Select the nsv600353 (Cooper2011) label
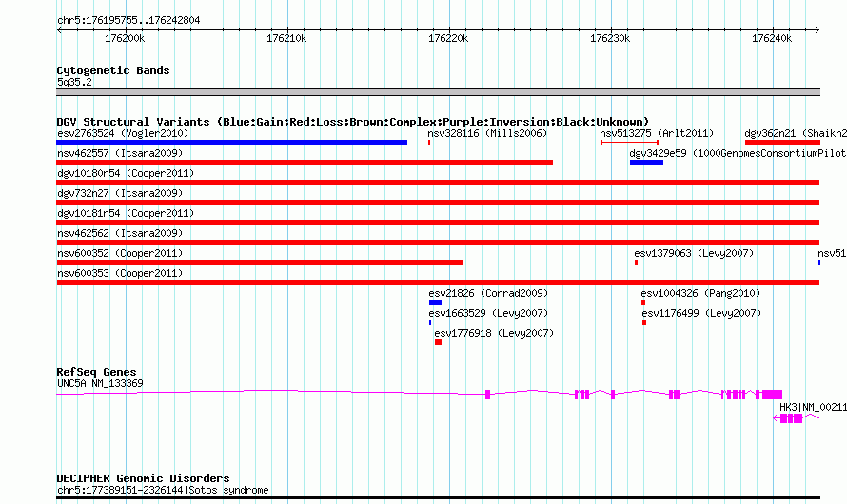The height and width of the screenshot is (504, 847). click(x=120, y=273)
